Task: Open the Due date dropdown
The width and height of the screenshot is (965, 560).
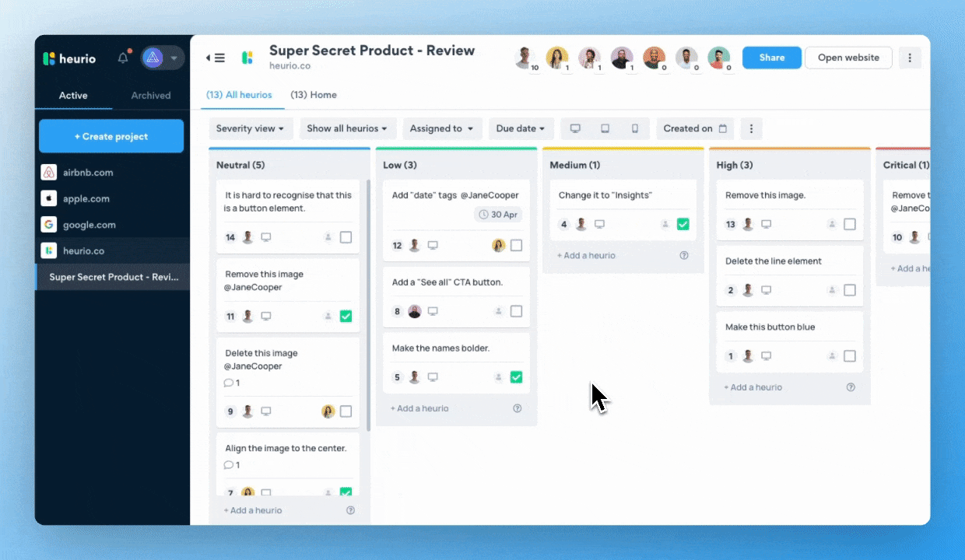Action: (520, 128)
